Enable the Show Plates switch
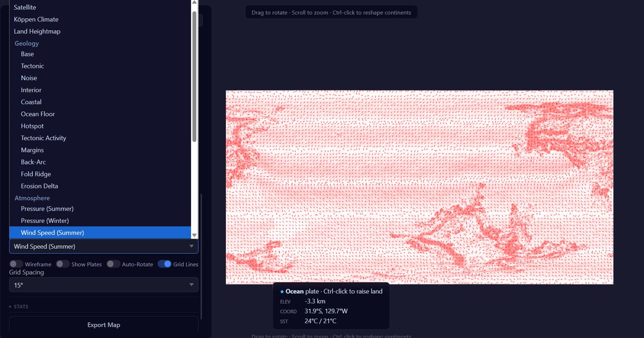 63,264
